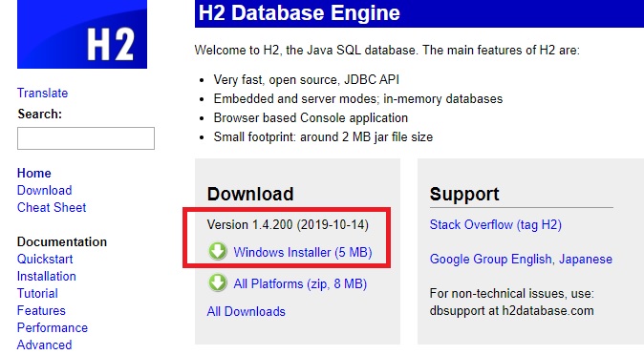Screen dimensions: 644x355
Task: Click 'For non-technical issues, use:' text
Action: [512, 293]
